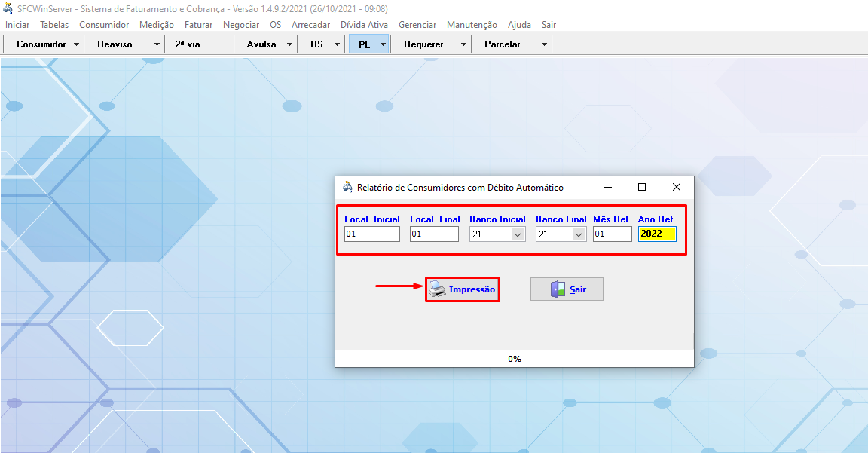The image size is (868, 453).
Task: Open the Tabelas menu
Action: (54, 25)
